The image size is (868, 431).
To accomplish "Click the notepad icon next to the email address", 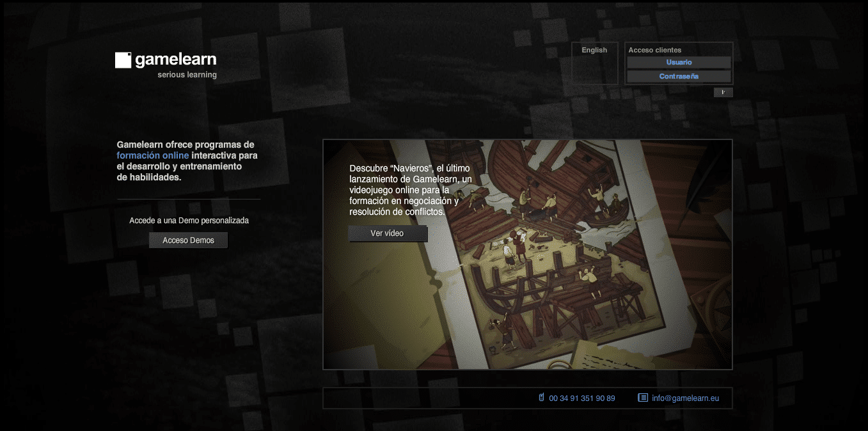I will coord(642,397).
